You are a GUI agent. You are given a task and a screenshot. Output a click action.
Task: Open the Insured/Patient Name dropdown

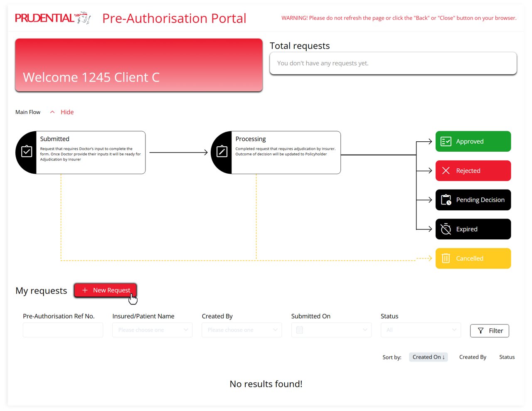(152, 330)
